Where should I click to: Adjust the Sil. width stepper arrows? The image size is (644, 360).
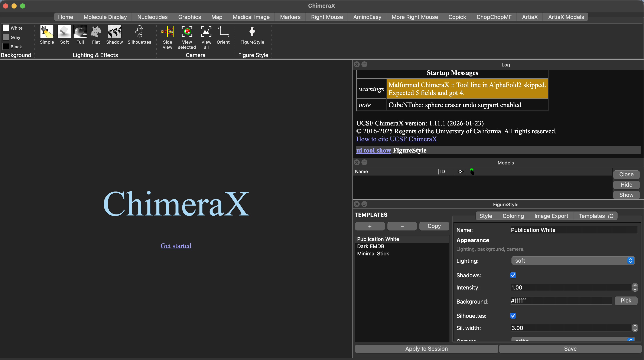tap(635, 328)
